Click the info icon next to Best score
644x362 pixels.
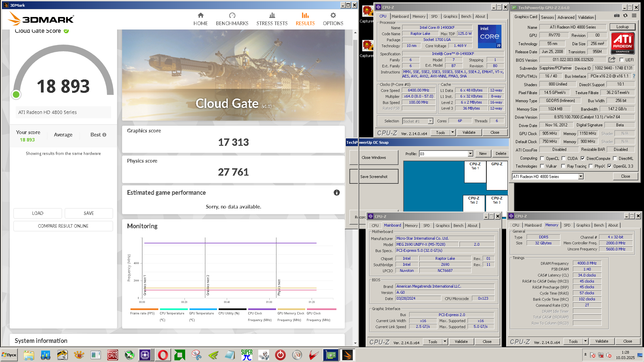104,135
